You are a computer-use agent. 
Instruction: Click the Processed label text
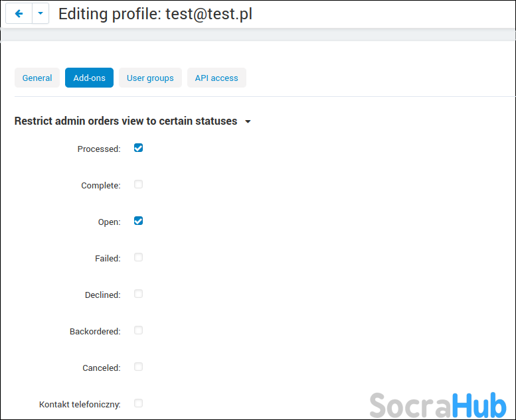tap(99, 149)
